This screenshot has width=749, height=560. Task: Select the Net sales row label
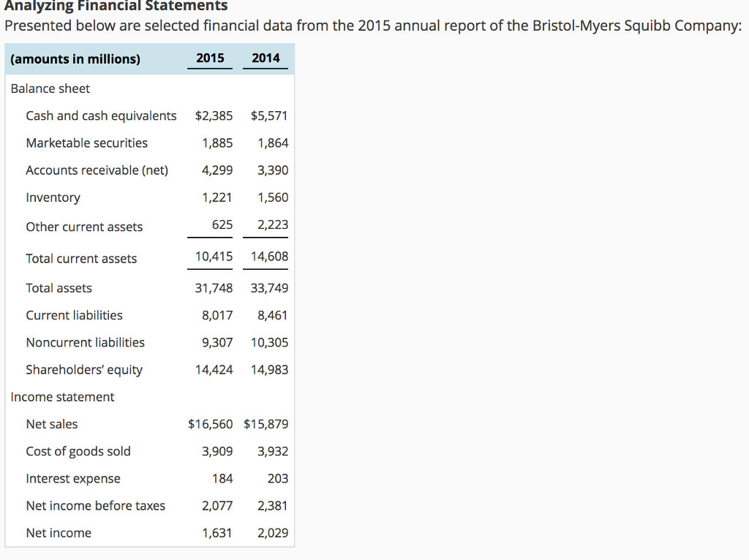[52, 424]
